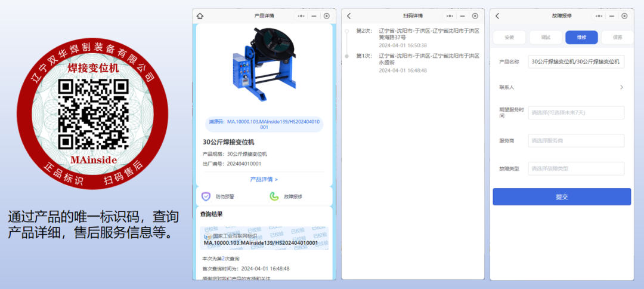Expand the 联系人 chevron arrow
644x289 pixels.
[x=621, y=87]
